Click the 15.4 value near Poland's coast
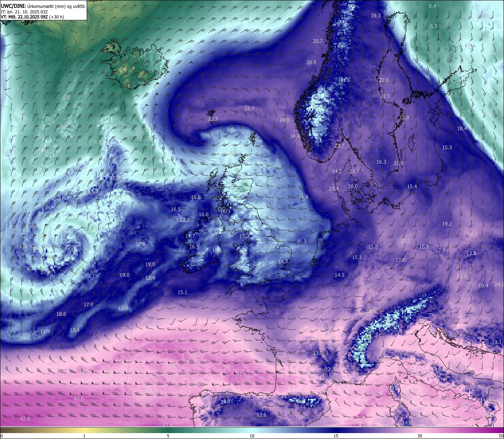The image size is (504, 439). click(412, 186)
